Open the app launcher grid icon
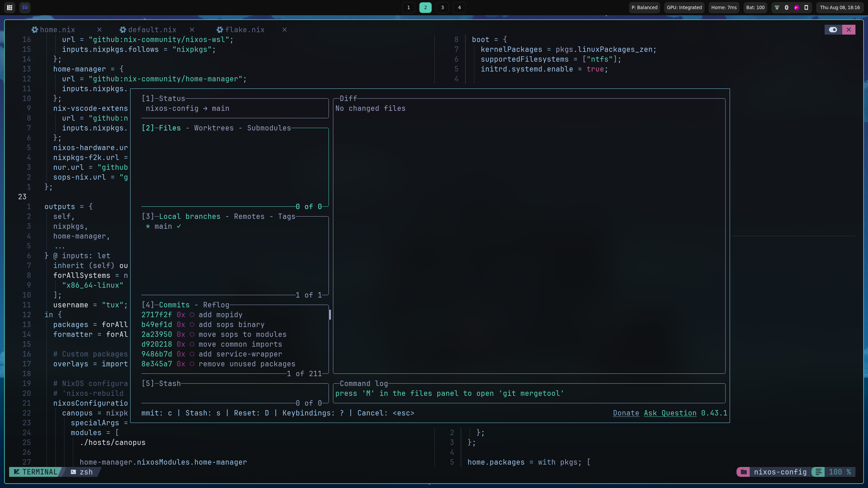 tap(9, 7)
